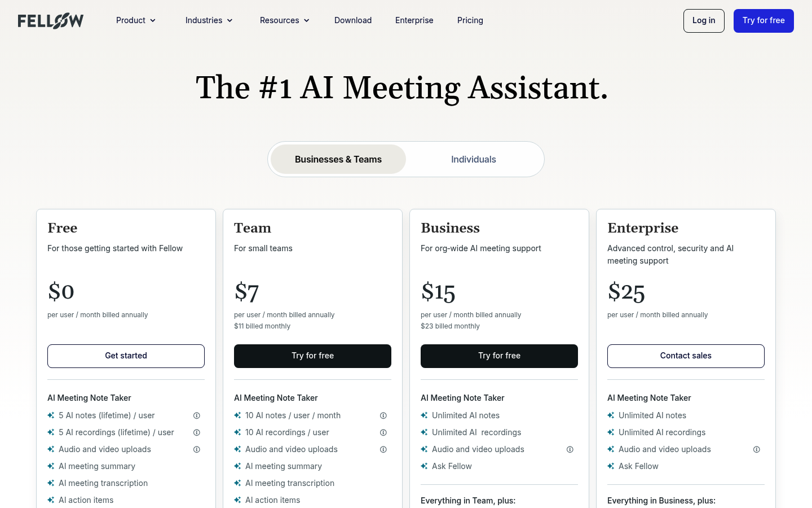Click Contact sales on the Enterprise plan
This screenshot has height=508, width=812.
pos(686,356)
